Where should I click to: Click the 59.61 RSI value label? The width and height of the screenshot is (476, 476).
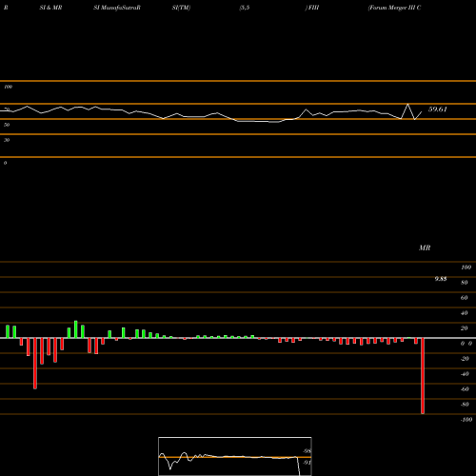pyautogui.click(x=438, y=109)
